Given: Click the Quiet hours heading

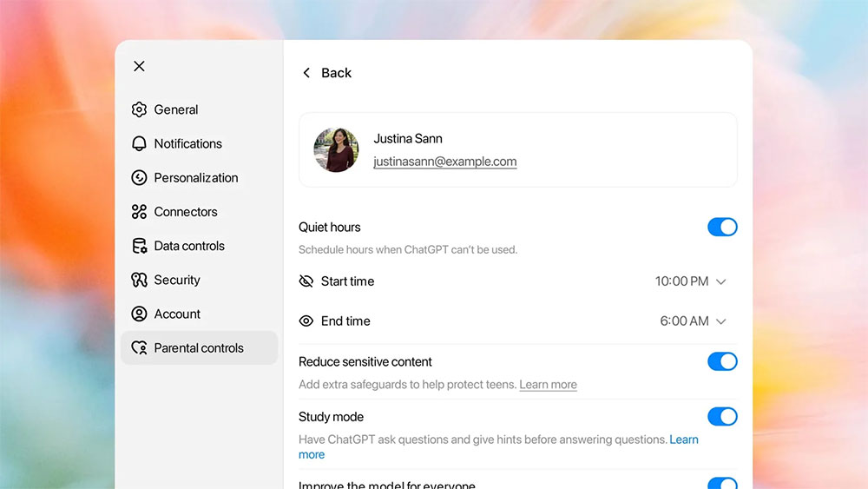Looking at the screenshot, I should (329, 227).
